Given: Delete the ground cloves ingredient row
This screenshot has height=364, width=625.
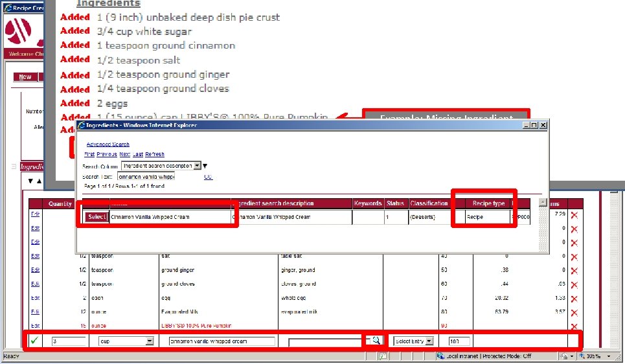Looking at the screenshot, I should [x=574, y=285].
